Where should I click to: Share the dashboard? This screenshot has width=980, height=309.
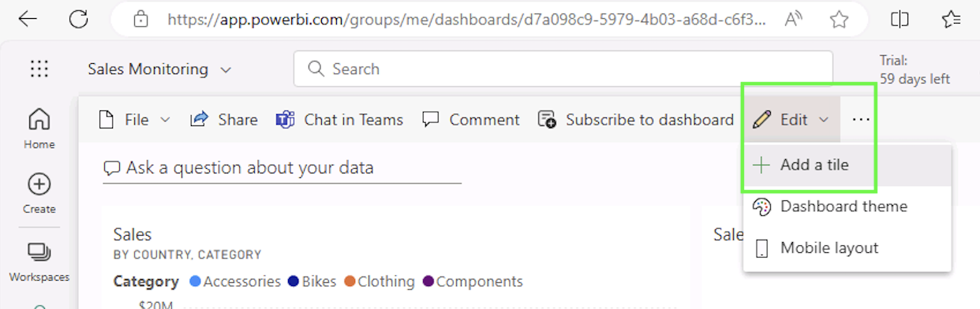(x=224, y=120)
